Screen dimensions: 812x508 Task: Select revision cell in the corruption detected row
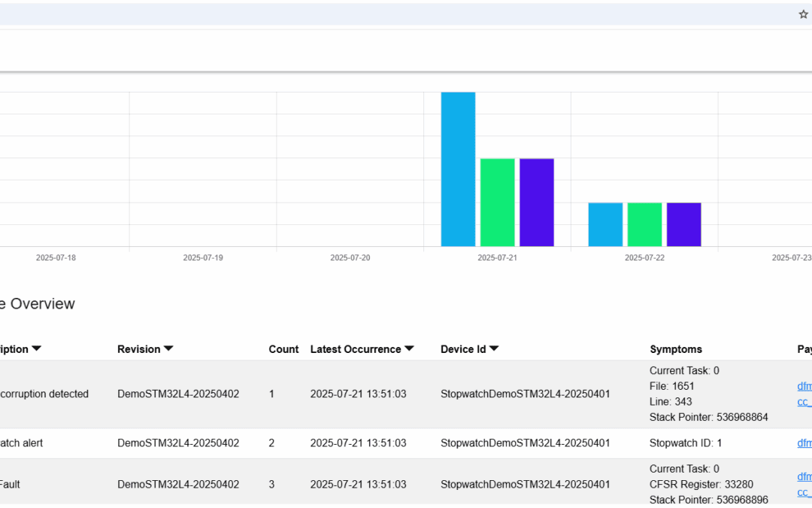pos(178,394)
